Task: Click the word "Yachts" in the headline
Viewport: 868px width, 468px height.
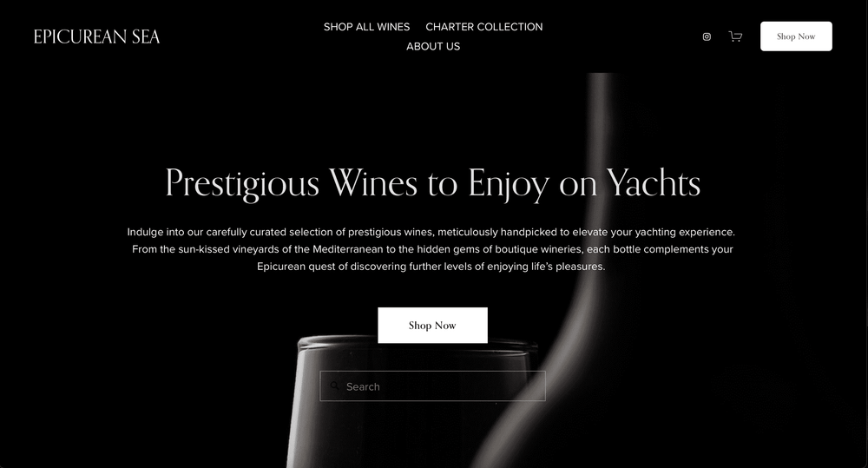Action: [x=654, y=183]
